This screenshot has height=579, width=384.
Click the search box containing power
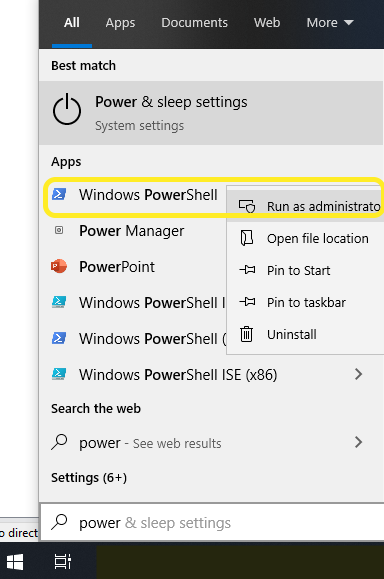pos(212,523)
